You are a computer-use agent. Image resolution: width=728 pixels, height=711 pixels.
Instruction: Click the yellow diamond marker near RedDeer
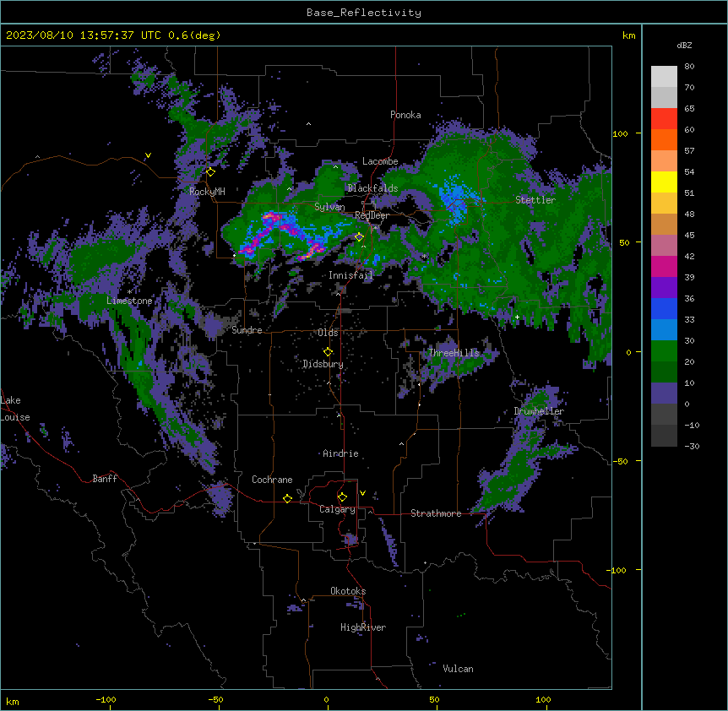pos(359,237)
